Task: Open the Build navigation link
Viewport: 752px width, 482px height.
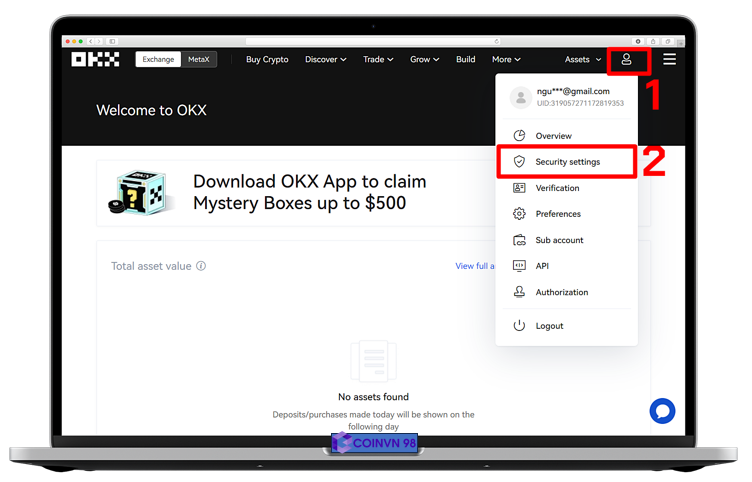Action: point(465,60)
